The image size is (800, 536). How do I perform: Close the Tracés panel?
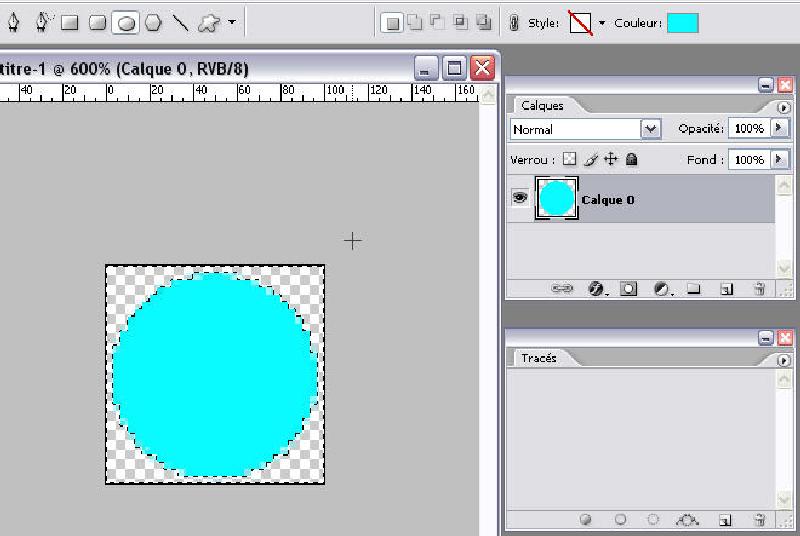tap(785, 338)
